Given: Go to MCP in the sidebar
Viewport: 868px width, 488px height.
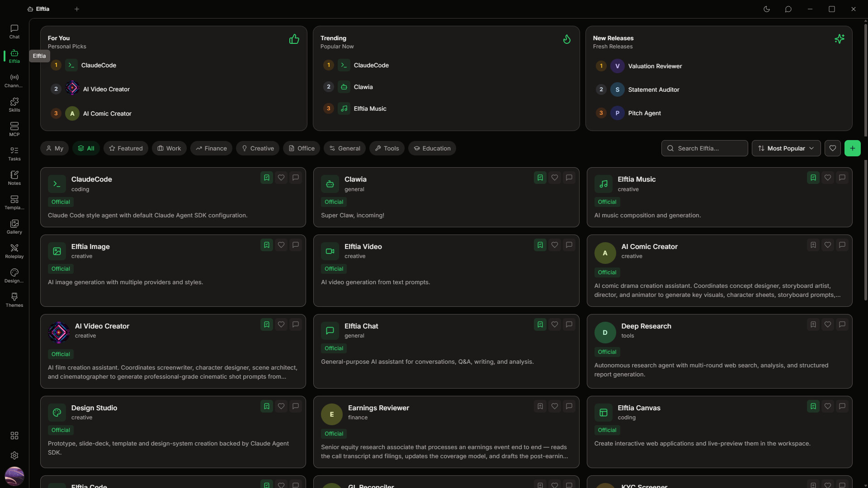Looking at the screenshot, I should (x=14, y=129).
